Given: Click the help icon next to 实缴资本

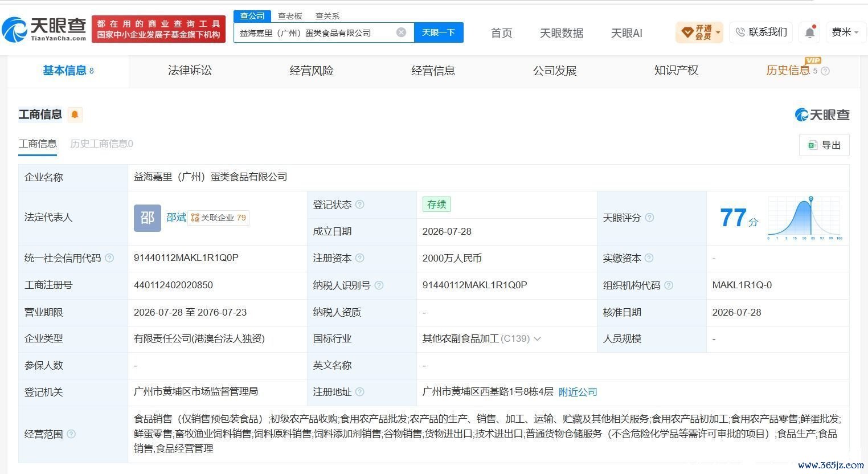Looking at the screenshot, I should [x=649, y=258].
